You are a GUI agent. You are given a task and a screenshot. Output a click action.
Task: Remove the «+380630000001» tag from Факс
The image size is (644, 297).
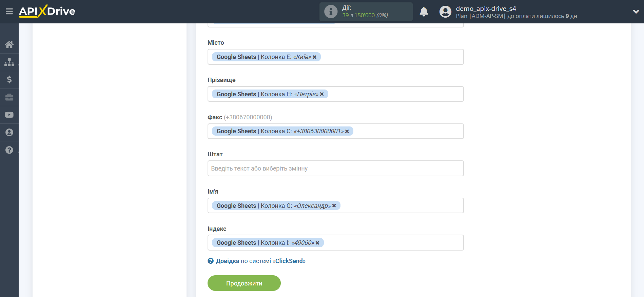click(347, 131)
